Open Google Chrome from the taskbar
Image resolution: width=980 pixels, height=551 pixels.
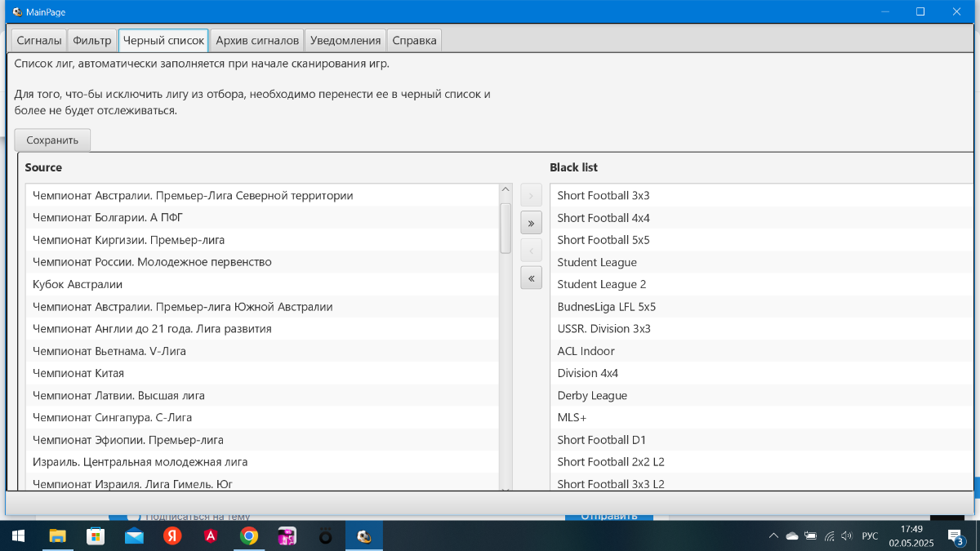(249, 536)
